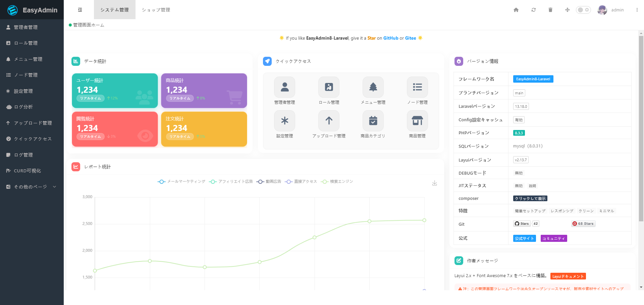The image size is (644, 305).
Task: Click the ロール管理 quick access icon
Action: (x=329, y=87)
